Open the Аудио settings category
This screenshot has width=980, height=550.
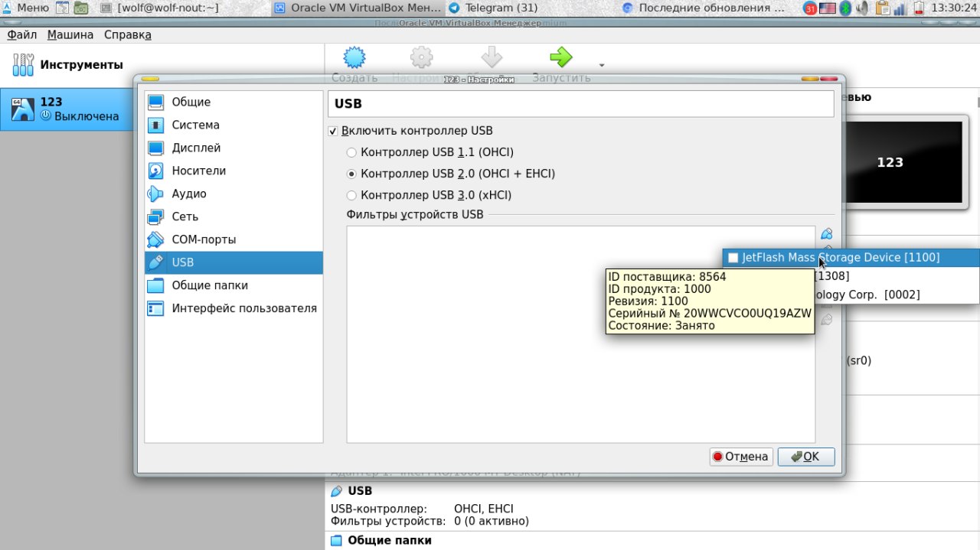point(234,194)
